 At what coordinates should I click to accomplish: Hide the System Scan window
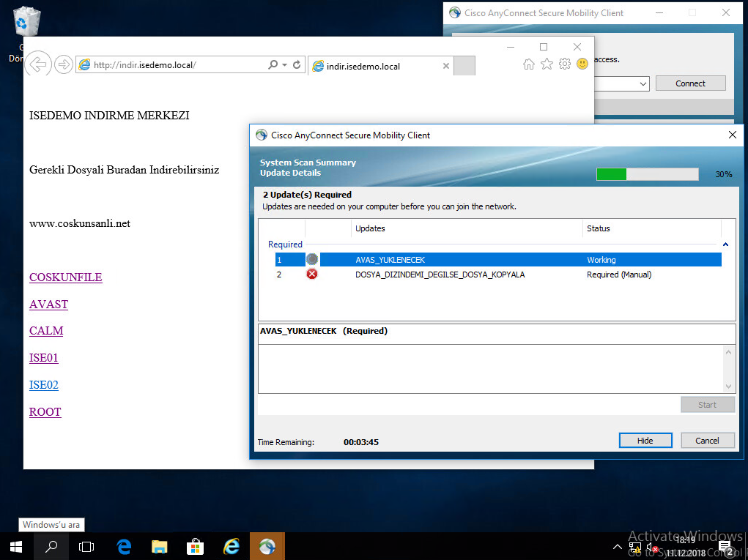(645, 441)
